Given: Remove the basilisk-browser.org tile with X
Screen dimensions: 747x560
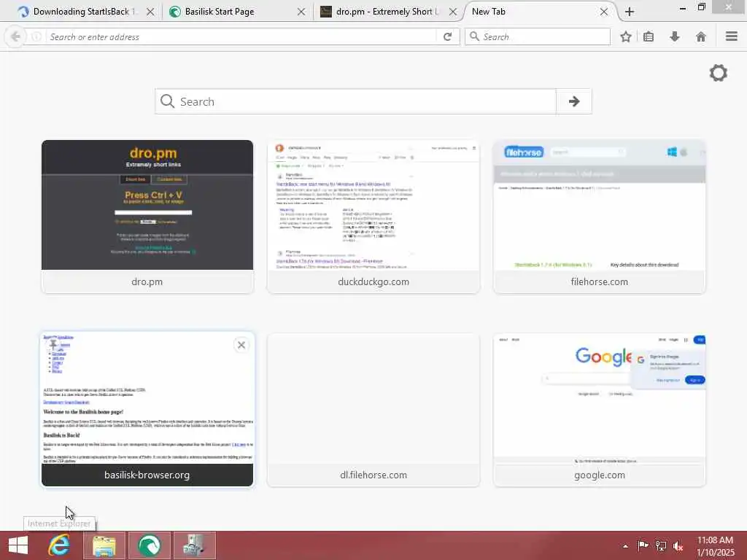Looking at the screenshot, I should click(241, 345).
